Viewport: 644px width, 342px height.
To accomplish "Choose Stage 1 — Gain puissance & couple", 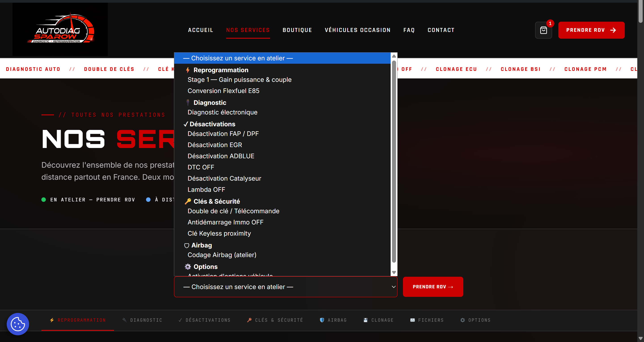I will click(282, 80).
